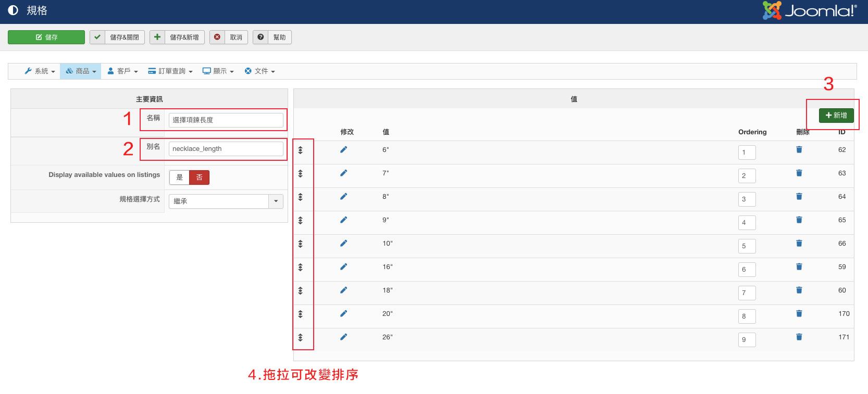Expand the 訂單查詢 menu dropdown
Image resolution: width=868 pixels, height=394 pixels.
coord(170,71)
